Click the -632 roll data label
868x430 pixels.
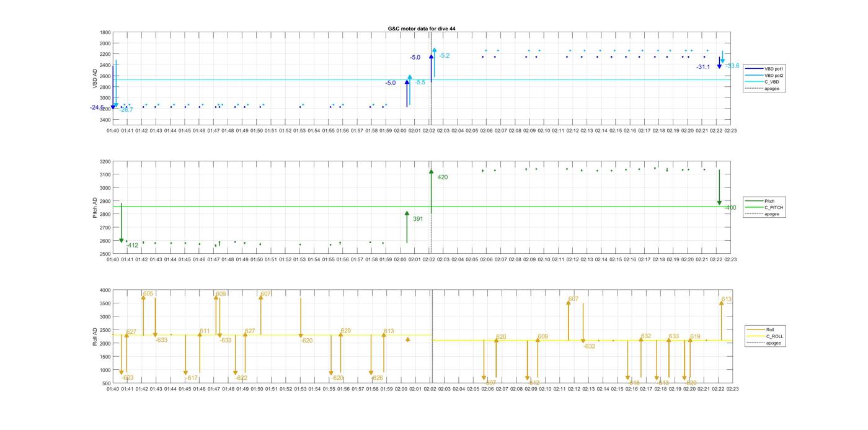click(x=589, y=346)
